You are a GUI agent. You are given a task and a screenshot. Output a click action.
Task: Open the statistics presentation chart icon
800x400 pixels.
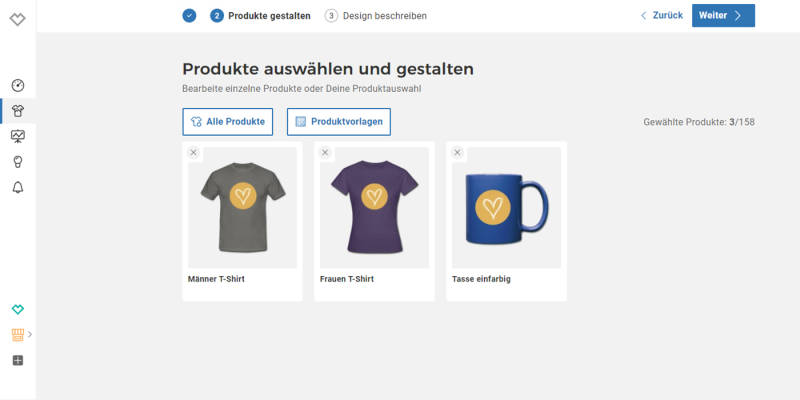18,136
